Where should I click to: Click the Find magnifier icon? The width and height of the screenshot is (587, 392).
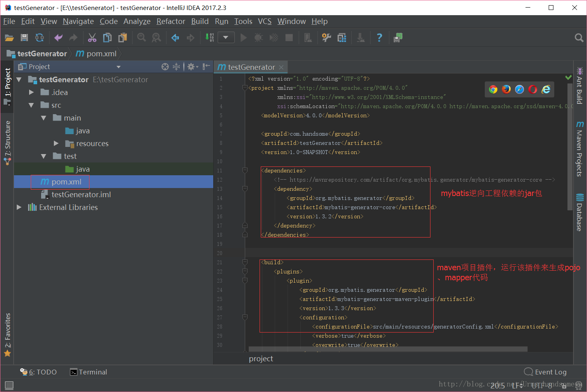coord(141,38)
